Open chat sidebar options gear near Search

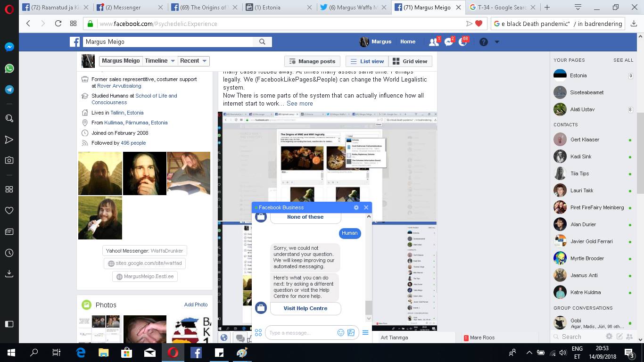(x=609, y=337)
